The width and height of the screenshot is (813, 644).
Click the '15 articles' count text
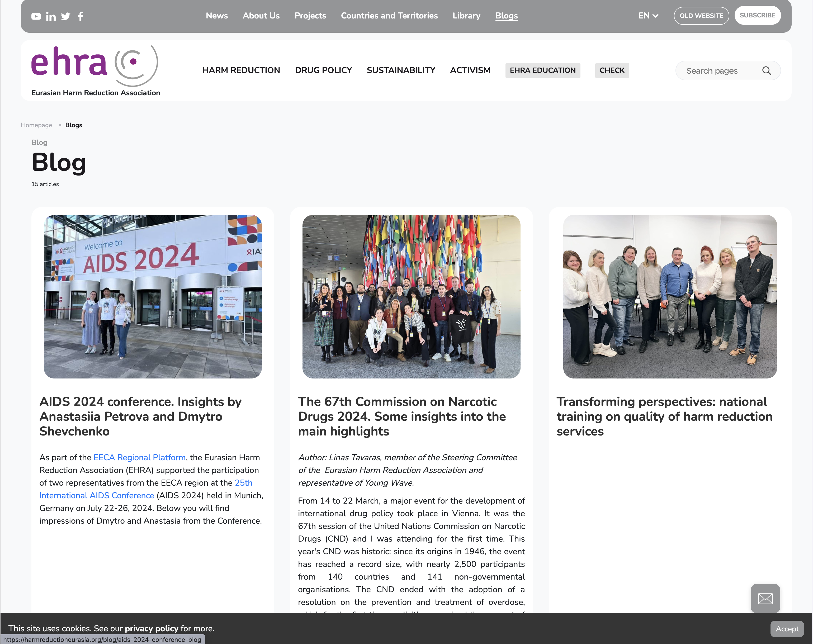click(45, 184)
